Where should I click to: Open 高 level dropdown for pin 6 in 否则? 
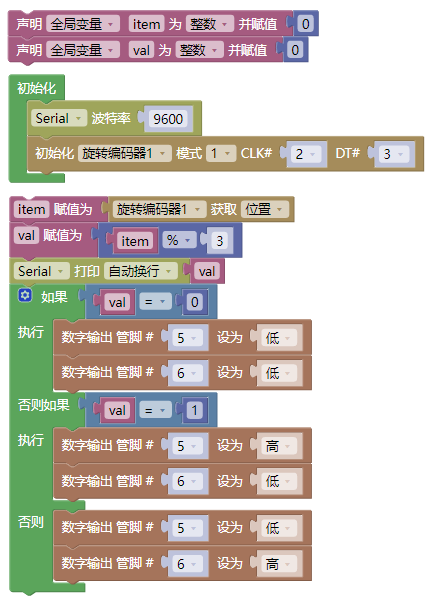coord(279,564)
